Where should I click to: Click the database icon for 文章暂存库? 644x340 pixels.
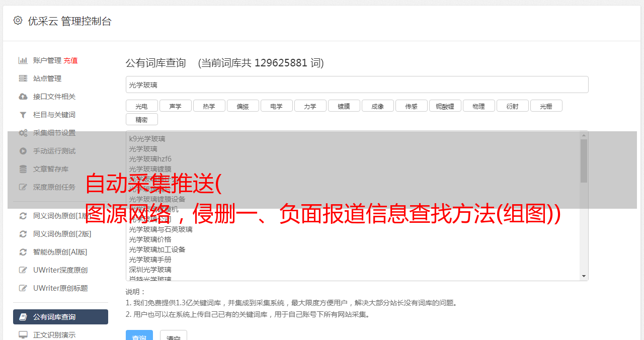[23, 169]
